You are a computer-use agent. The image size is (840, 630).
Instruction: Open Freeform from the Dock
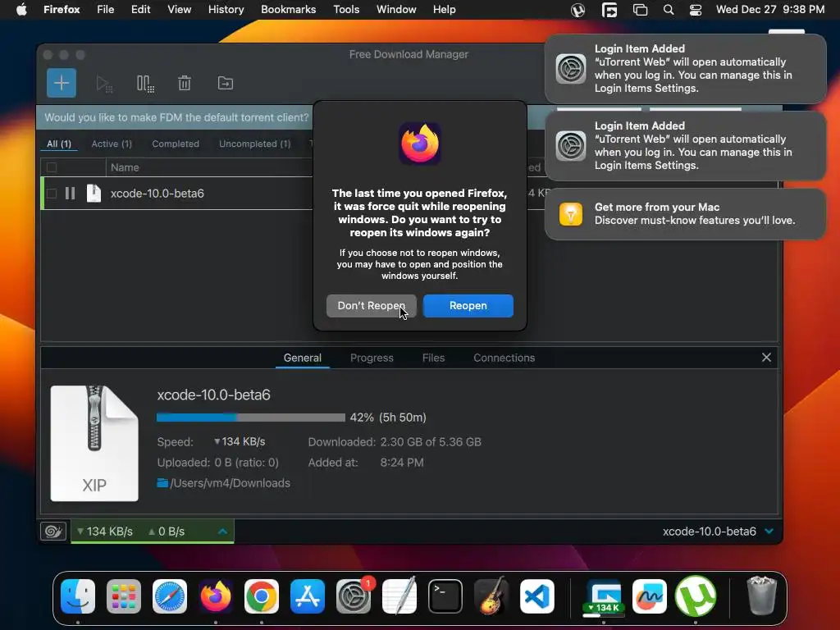[650, 596]
